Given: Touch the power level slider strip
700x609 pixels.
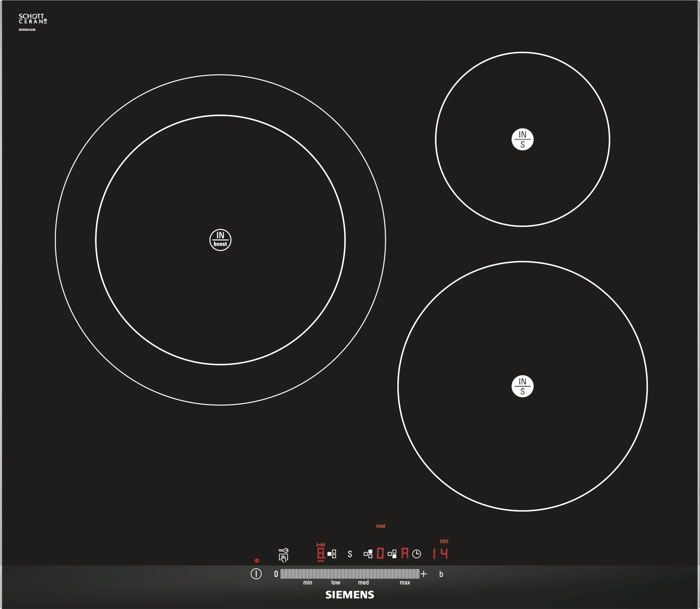Looking at the screenshot, I should 350,574.
